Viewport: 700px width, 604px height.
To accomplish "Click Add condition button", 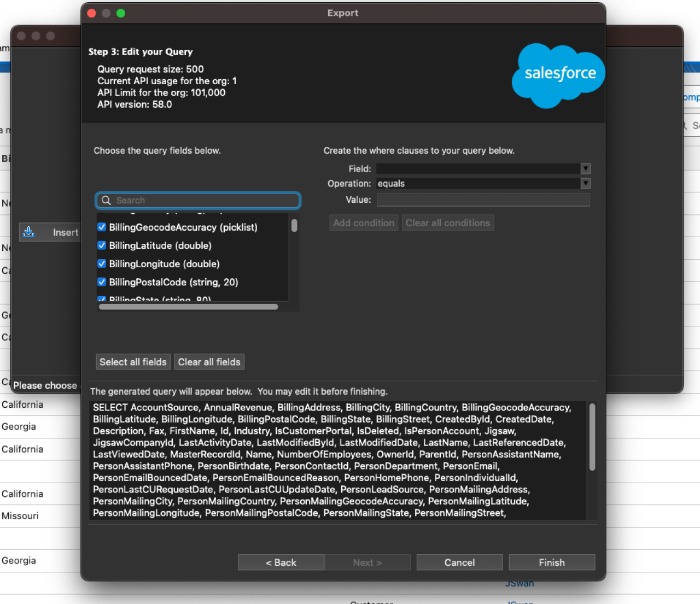I will 364,223.
